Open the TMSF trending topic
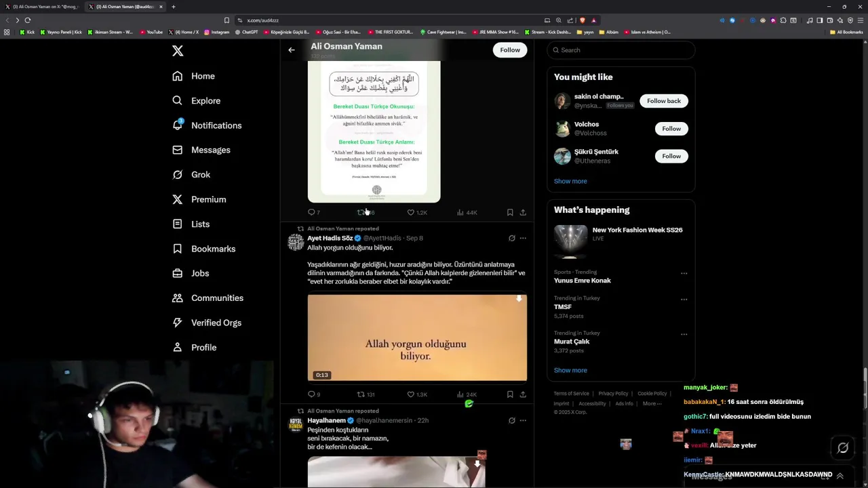 point(563,307)
